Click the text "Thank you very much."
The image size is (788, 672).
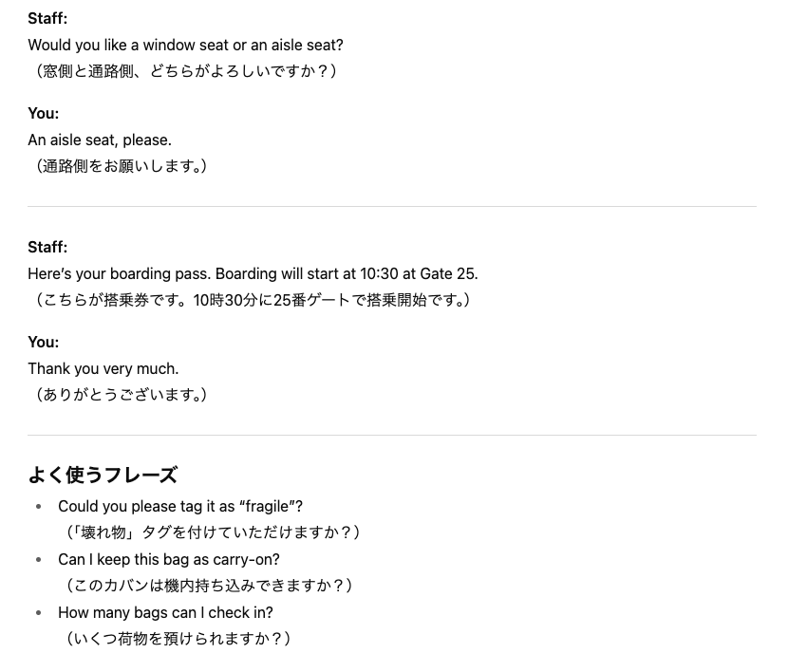click(x=103, y=369)
